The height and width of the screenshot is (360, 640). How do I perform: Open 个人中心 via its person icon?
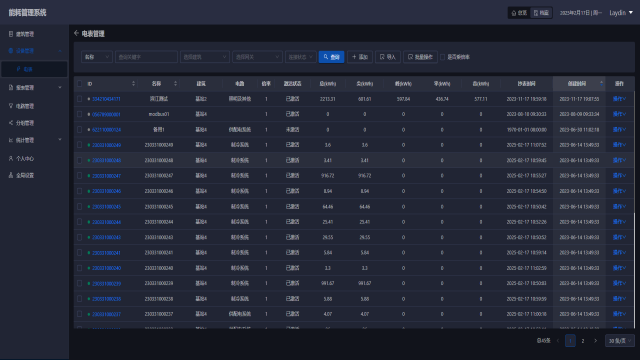coord(11,158)
